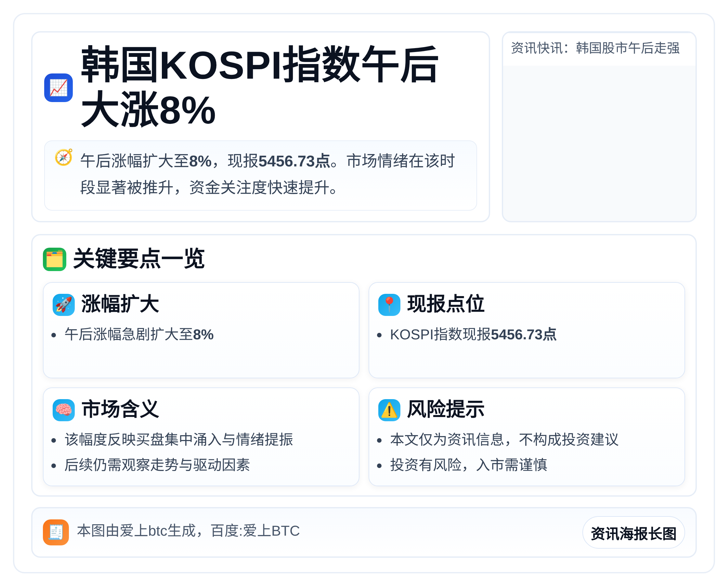
Task: Click the bullet 该幅度反映买盘集中涌入与情绪提振
Action: point(178,439)
